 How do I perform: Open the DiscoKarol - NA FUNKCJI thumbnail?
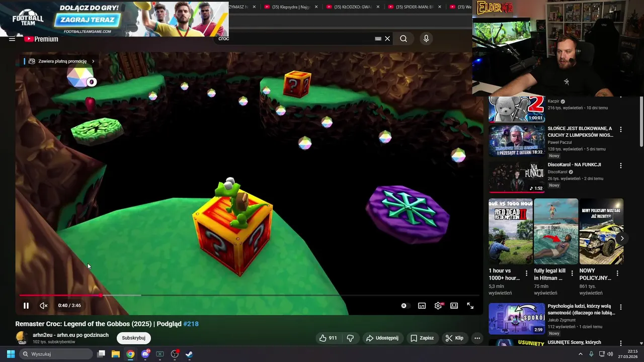517,177
